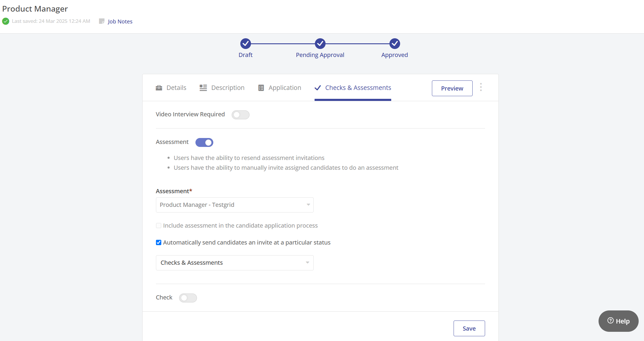Enable the Video Interview Required toggle

tap(240, 115)
